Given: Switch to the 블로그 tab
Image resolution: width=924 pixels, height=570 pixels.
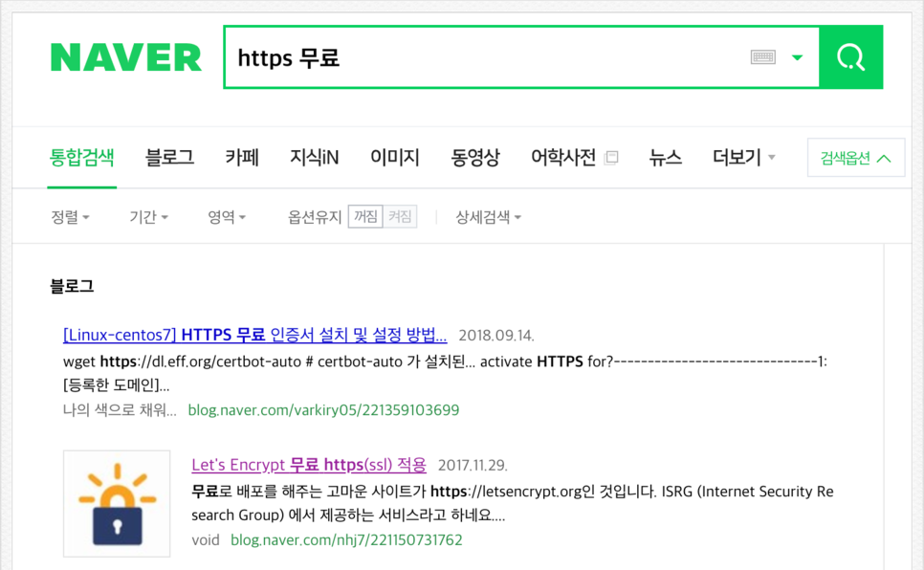Looking at the screenshot, I should click(169, 158).
